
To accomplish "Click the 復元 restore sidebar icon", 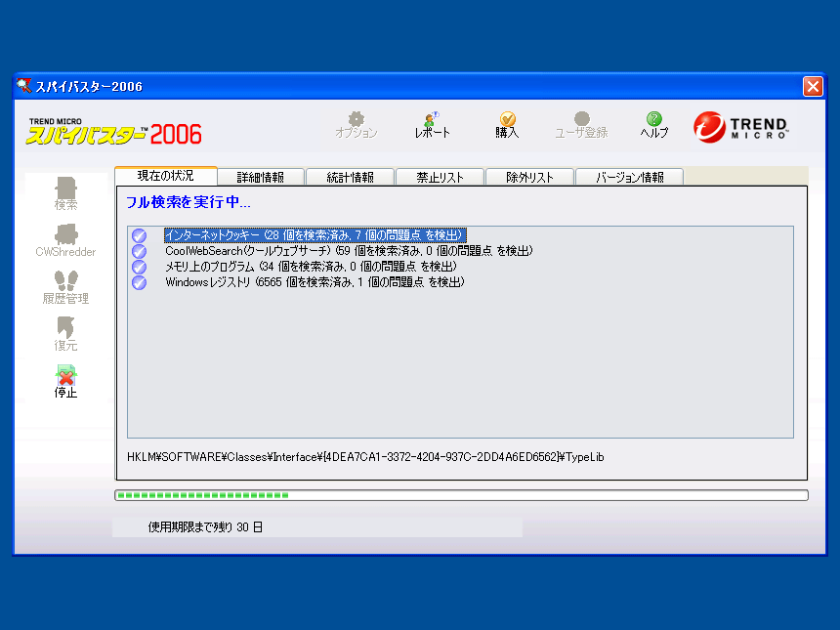I will (65, 334).
